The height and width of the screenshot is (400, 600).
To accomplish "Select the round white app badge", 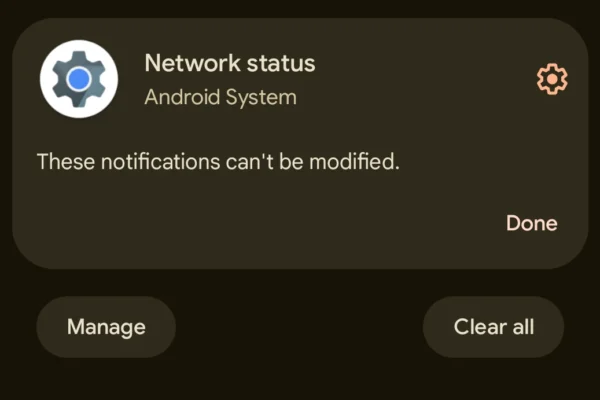I will [79, 79].
